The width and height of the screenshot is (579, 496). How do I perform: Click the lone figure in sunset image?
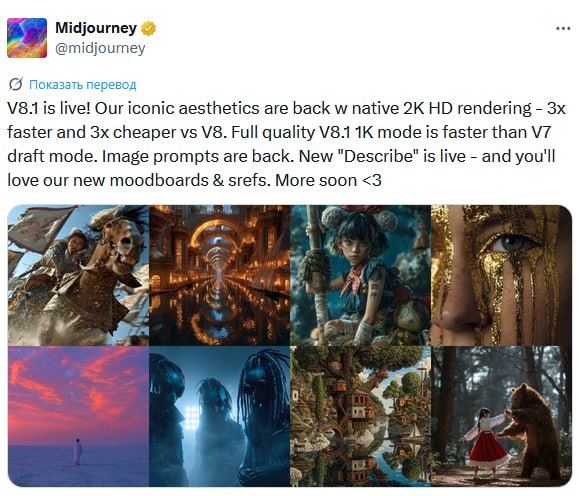tap(78, 451)
